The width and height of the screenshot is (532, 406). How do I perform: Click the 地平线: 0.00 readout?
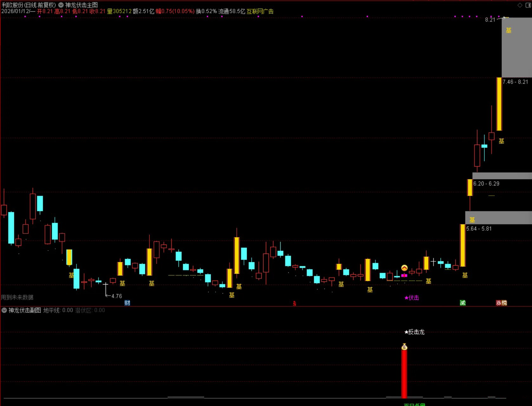tap(58, 310)
